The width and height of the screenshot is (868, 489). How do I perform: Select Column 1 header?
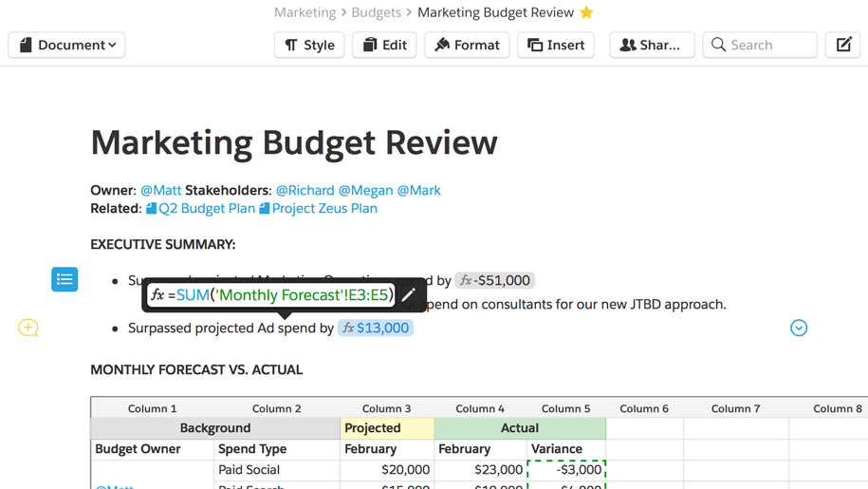152,408
